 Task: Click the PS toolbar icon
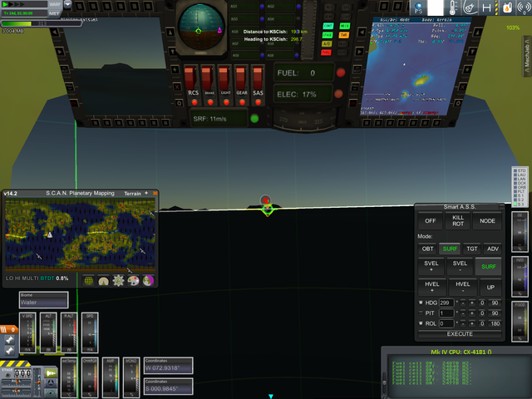[418, 7]
